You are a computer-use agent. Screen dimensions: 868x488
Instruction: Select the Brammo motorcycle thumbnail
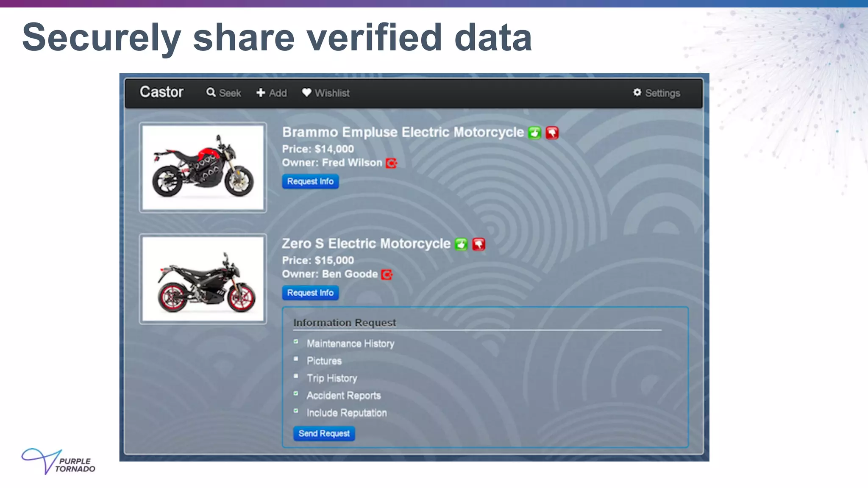coord(203,168)
